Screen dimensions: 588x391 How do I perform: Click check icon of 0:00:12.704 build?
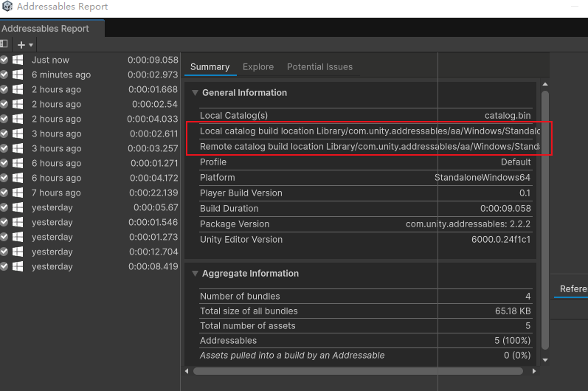pos(4,252)
